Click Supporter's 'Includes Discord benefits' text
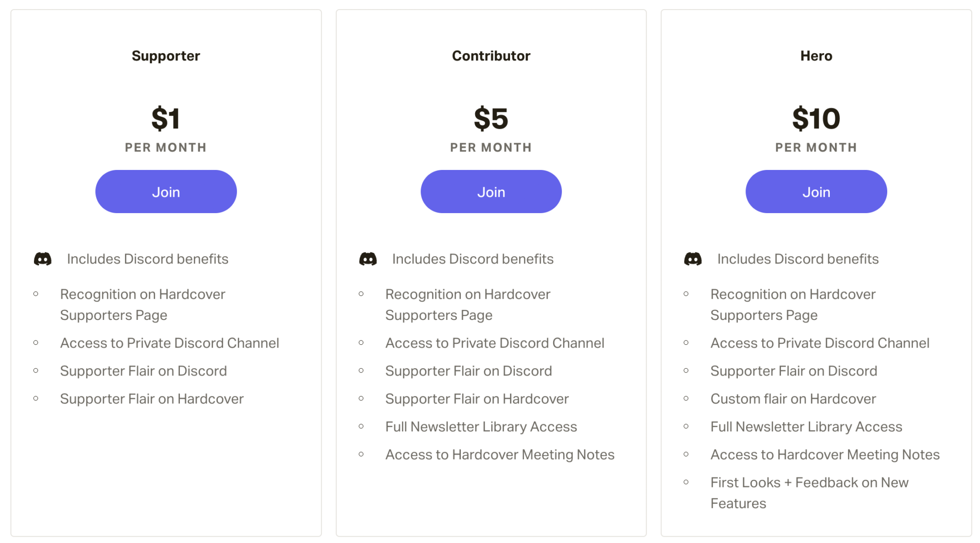Image resolution: width=980 pixels, height=543 pixels. [147, 259]
